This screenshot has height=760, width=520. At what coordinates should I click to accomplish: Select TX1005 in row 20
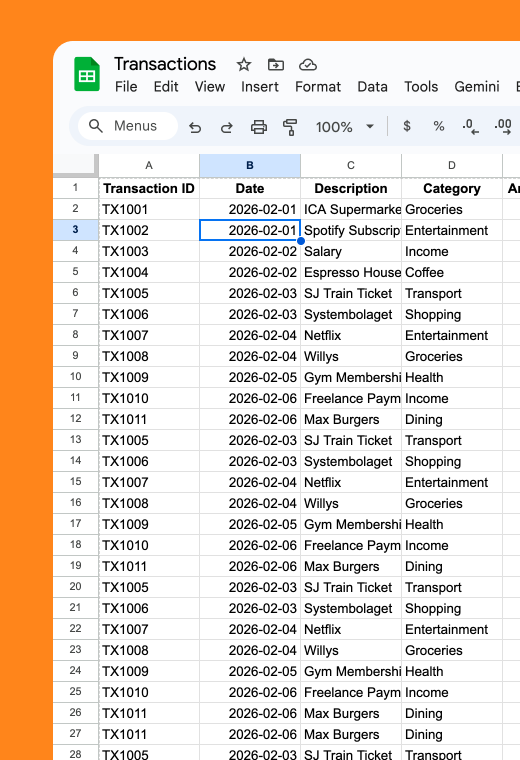[149, 587]
